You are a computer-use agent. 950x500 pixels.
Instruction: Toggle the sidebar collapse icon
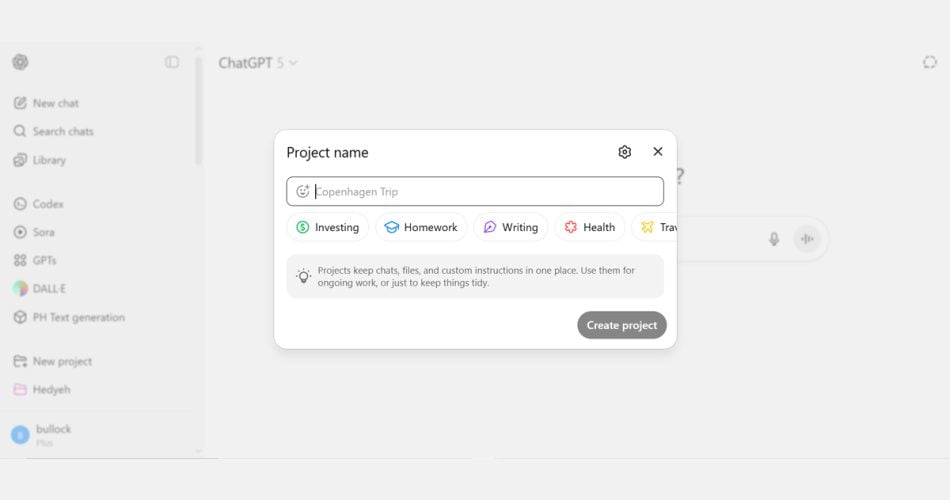(172, 62)
